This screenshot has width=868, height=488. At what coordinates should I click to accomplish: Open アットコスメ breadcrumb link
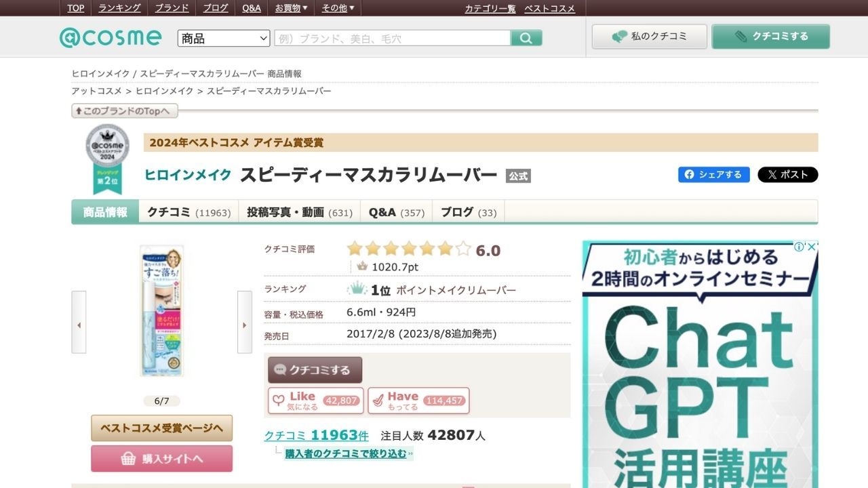coord(97,91)
